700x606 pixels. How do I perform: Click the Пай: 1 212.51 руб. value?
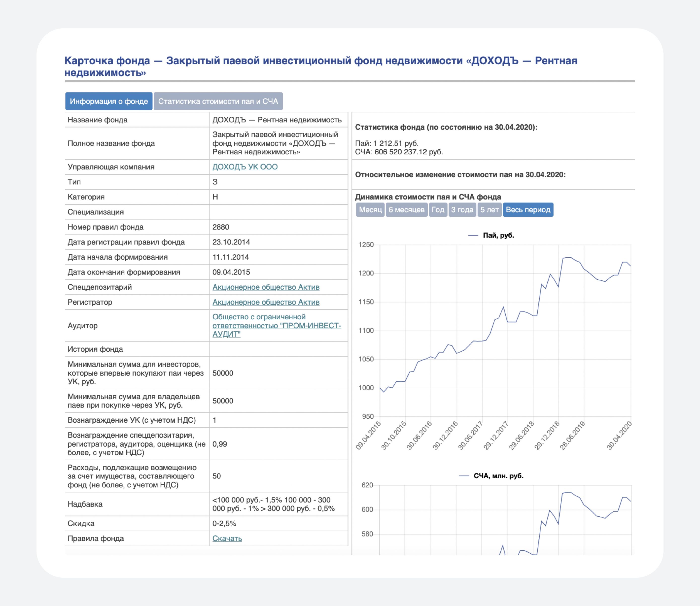[x=387, y=143]
